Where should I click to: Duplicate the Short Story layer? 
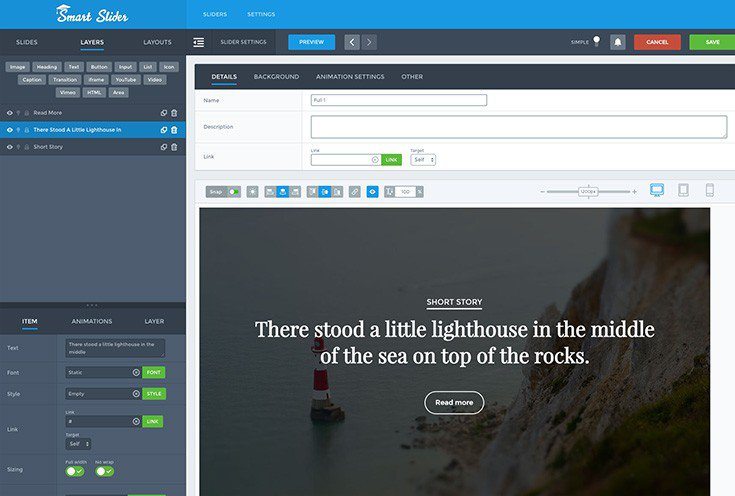pyautogui.click(x=164, y=147)
